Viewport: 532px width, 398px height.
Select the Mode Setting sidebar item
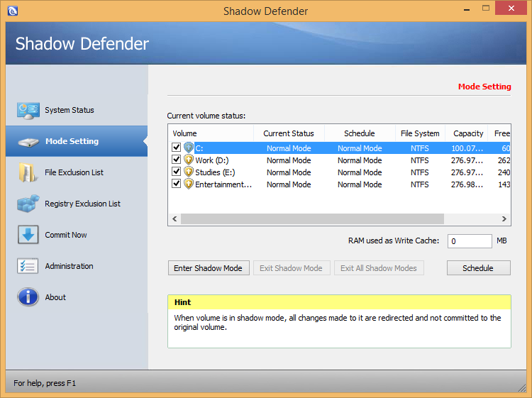[77, 141]
